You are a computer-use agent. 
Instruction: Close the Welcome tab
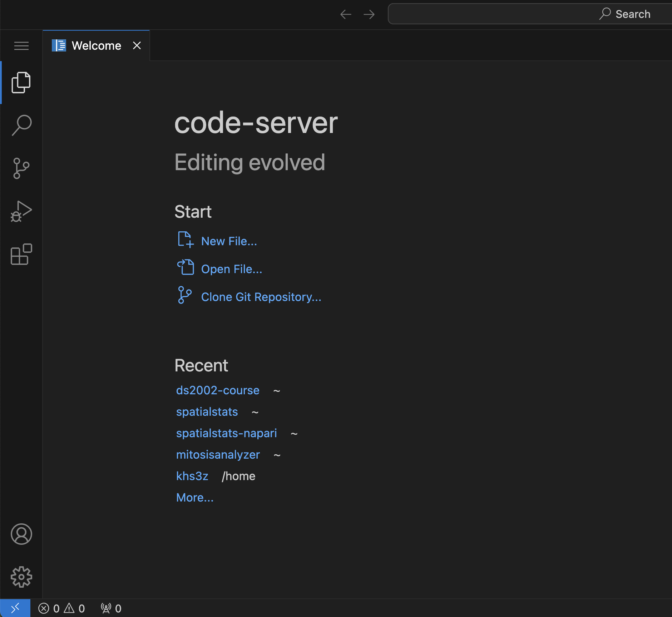[x=137, y=45]
